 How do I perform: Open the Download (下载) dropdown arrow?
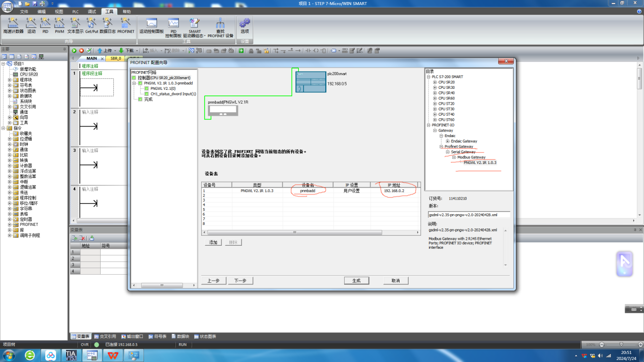tap(136, 51)
